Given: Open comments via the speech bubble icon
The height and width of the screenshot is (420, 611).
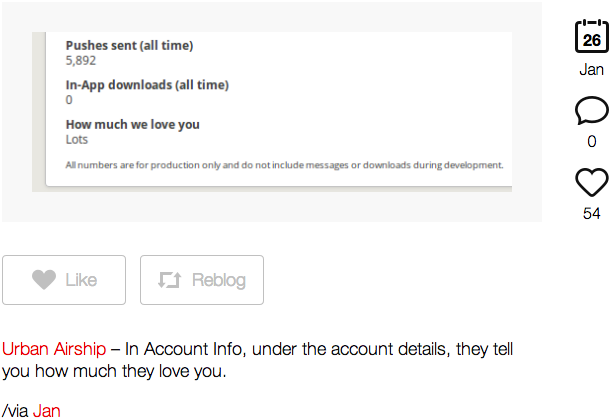Looking at the screenshot, I should (x=592, y=110).
